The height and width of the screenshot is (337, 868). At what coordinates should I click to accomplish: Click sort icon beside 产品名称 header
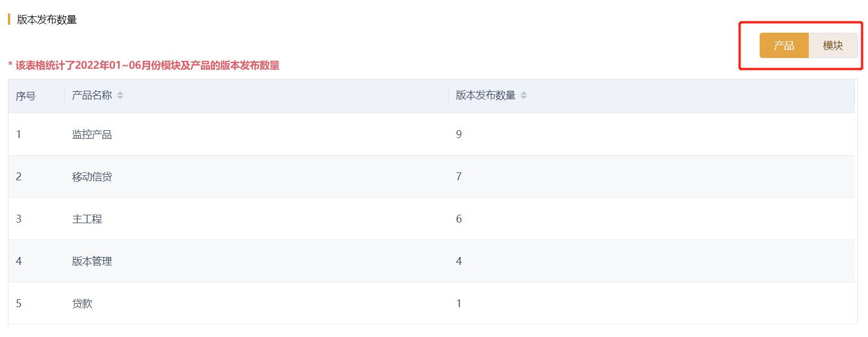(x=120, y=96)
